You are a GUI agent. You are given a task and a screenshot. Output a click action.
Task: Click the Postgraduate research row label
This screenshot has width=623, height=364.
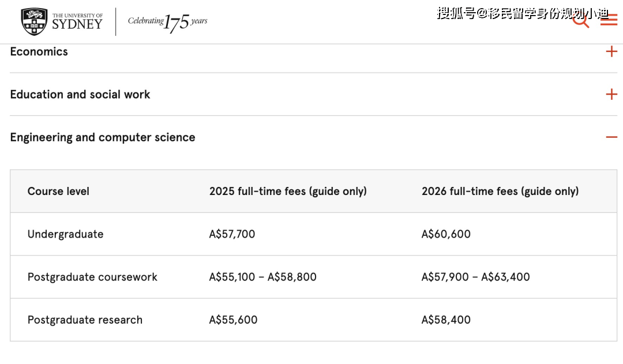click(x=85, y=320)
